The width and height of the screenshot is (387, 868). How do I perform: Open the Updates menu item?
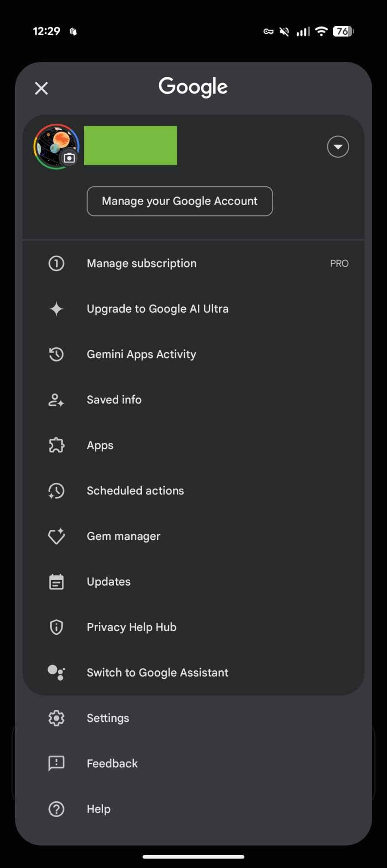coord(193,581)
